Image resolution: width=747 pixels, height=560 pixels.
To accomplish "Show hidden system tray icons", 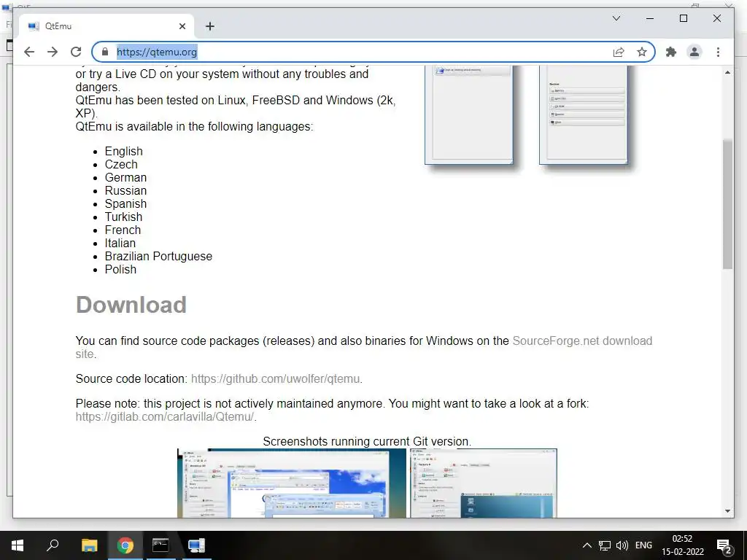I will (587, 545).
